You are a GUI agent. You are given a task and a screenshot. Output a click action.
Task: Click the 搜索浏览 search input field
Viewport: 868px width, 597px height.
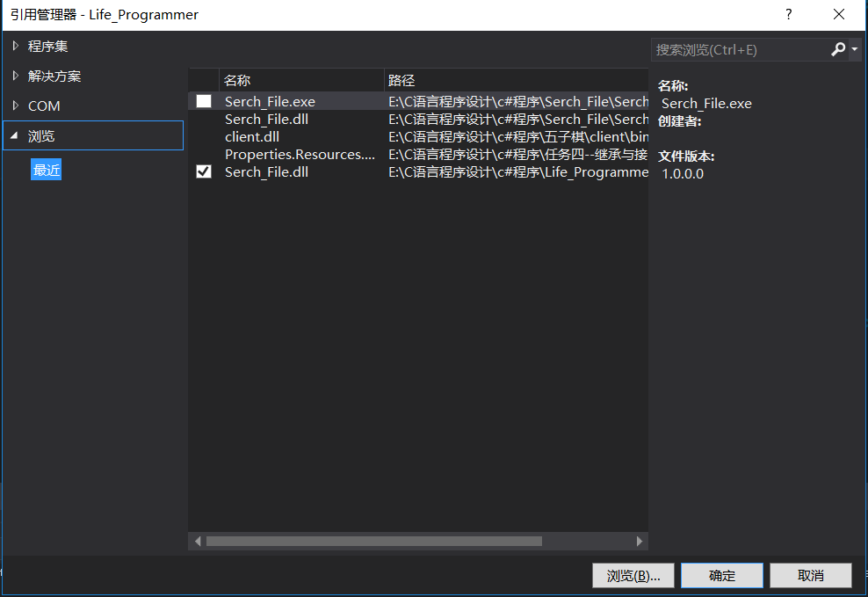[x=741, y=50]
